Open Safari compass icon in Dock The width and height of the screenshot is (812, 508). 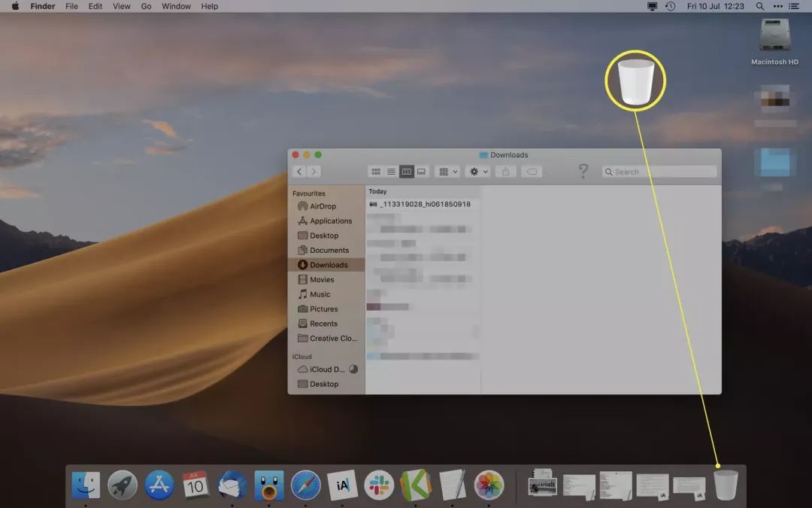(x=305, y=485)
